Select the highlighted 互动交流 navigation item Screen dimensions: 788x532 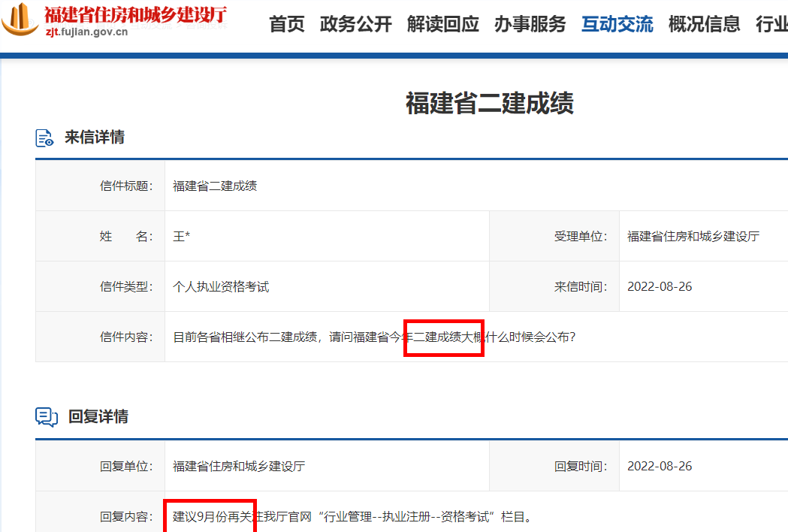[x=617, y=24]
